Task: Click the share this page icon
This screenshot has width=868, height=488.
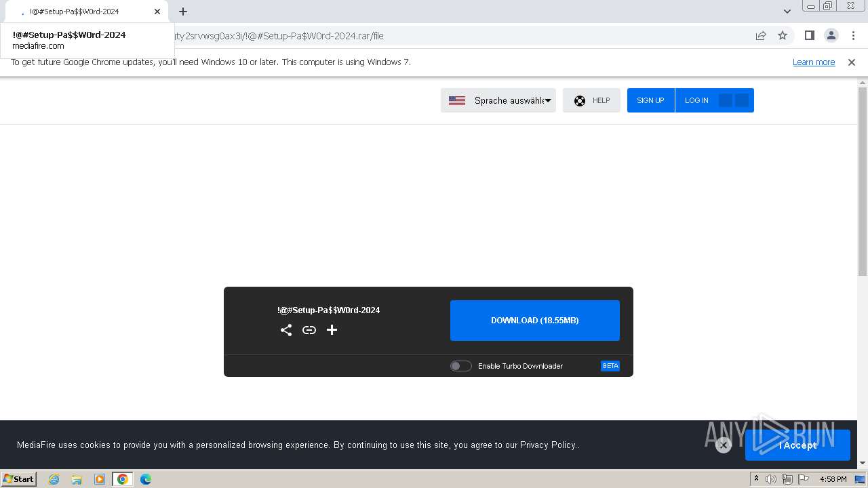Action: pos(761,36)
